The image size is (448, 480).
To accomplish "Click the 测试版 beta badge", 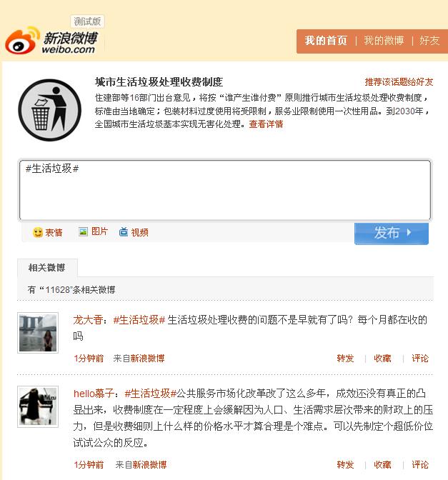I will [x=87, y=21].
